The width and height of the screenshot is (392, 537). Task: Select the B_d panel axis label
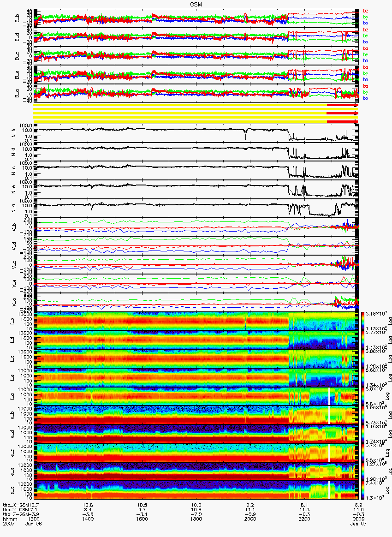(x=18, y=37)
